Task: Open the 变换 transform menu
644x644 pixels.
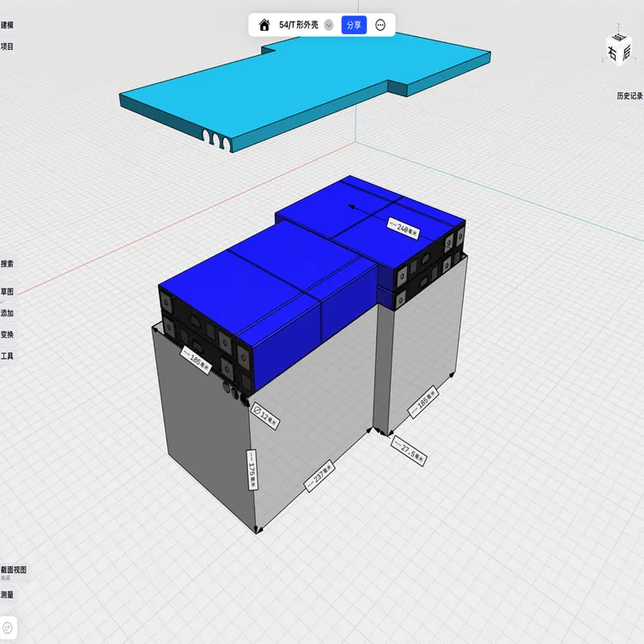Action: (x=7, y=335)
